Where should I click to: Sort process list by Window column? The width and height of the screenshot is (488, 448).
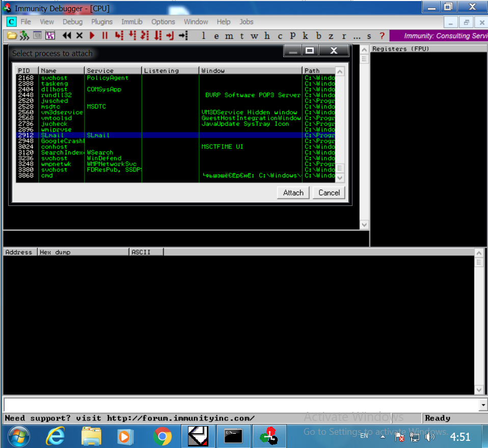[x=251, y=71]
